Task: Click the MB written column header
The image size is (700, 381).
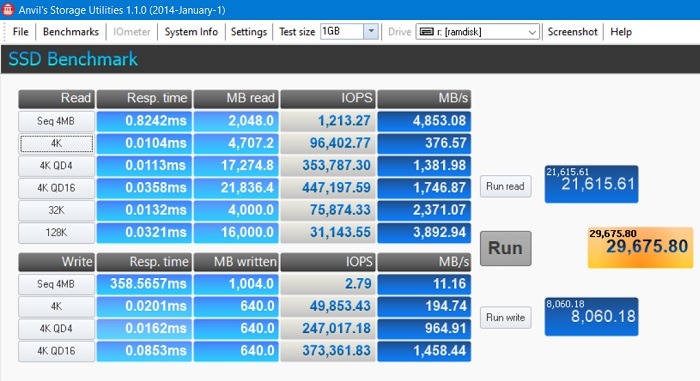Action: 236,262
